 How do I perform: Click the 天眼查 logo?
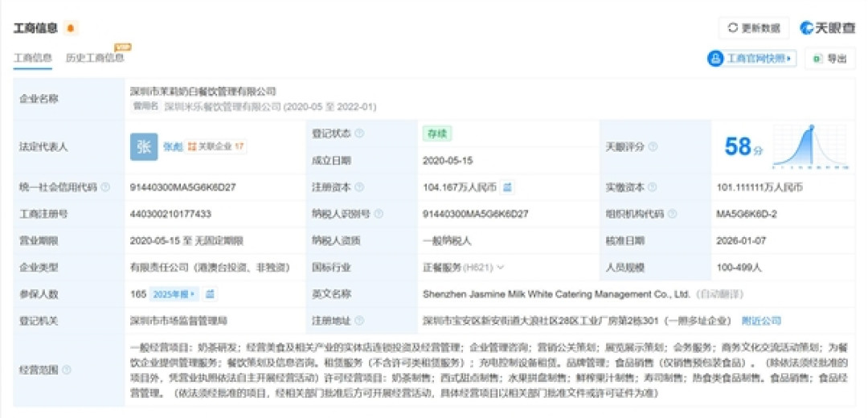tap(828, 28)
